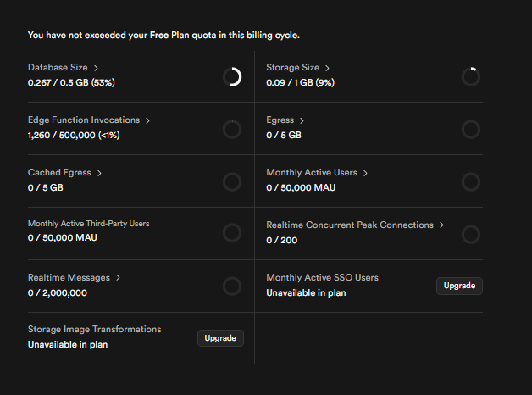This screenshot has height=395, width=532.
Task: Click the Monthly Active Third-Party Users ring
Action: tap(232, 233)
